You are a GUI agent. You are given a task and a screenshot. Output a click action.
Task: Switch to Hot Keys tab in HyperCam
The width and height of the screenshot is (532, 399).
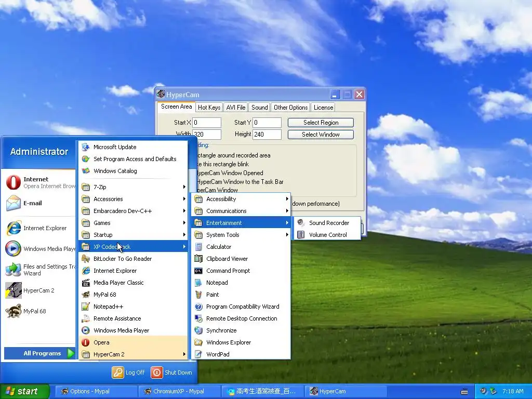tap(209, 107)
